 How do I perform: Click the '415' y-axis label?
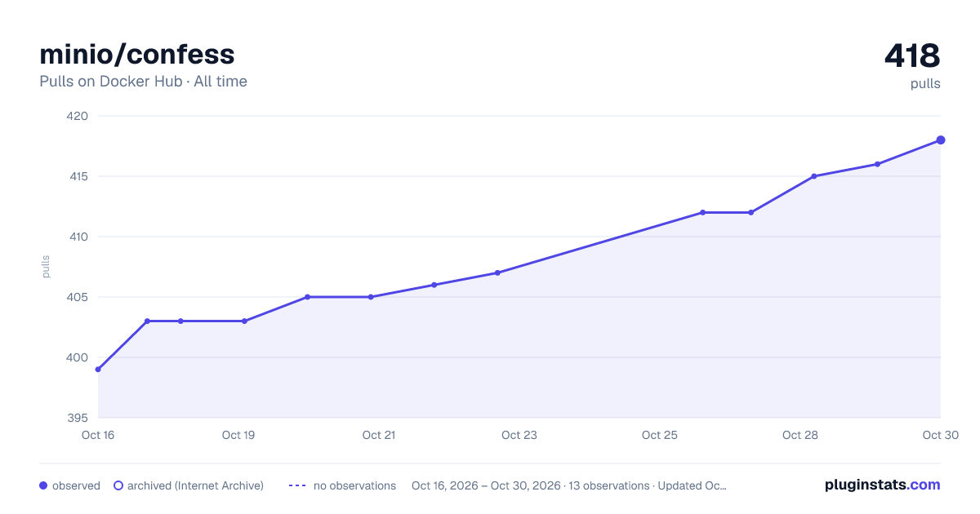78,176
